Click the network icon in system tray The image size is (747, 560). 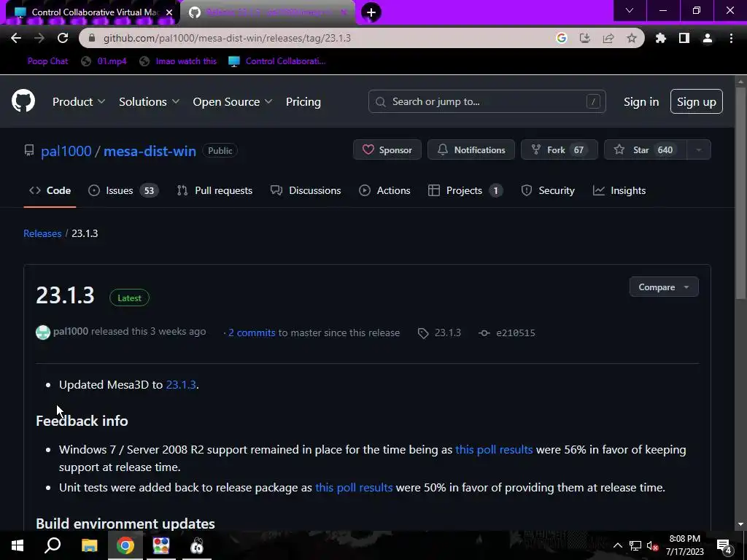635,545
